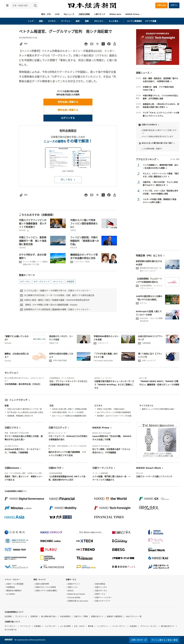The image size is (184, 644).
Task: Click the 無料会員に登録する button
Action: [68, 110]
